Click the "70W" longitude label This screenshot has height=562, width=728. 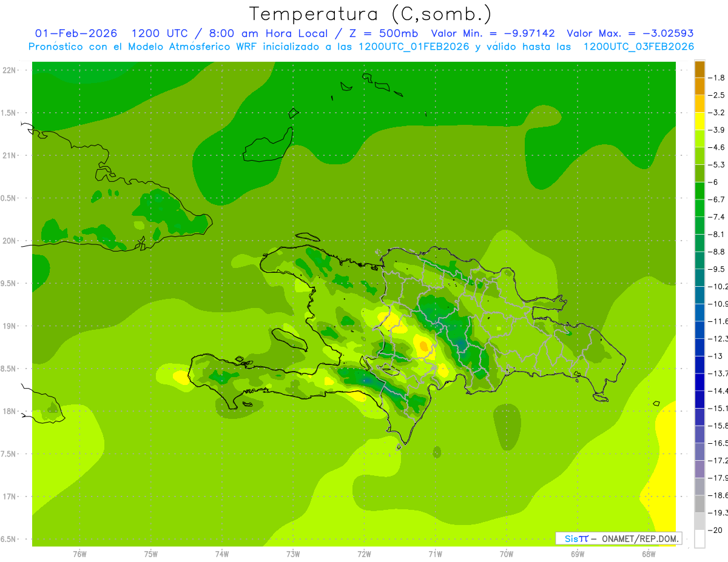tap(506, 554)
